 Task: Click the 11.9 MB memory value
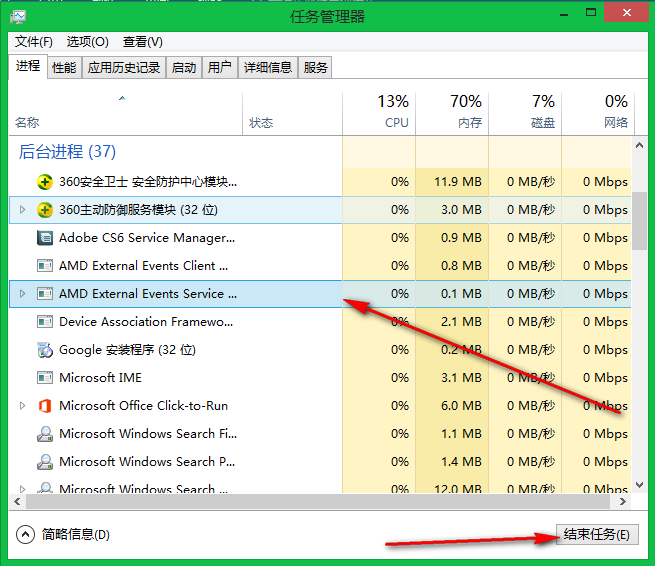point(458,182)
